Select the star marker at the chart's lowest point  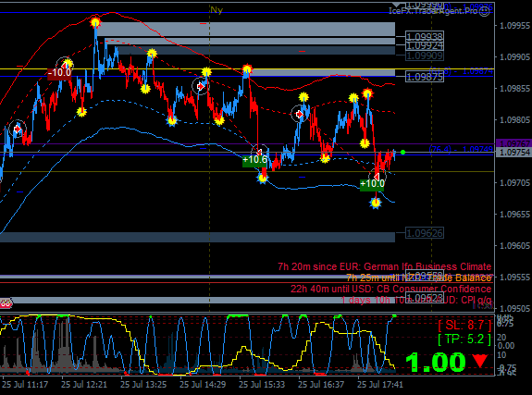[376, 204]
